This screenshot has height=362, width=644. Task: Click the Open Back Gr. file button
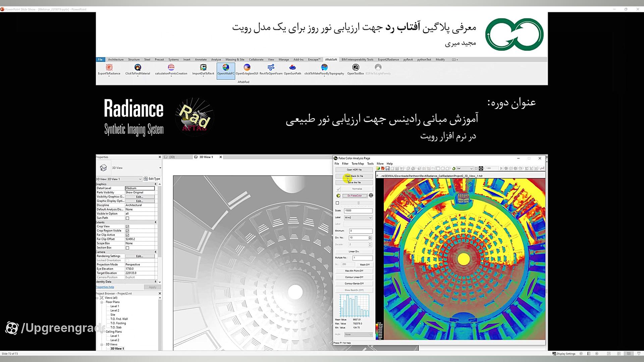tap(354, 176)
